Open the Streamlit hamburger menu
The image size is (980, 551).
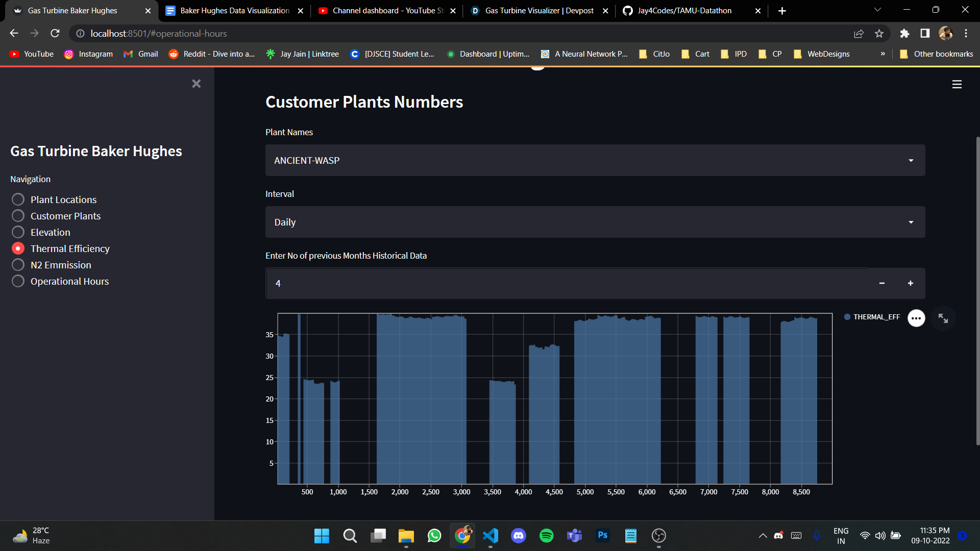(x=957, y=85)
